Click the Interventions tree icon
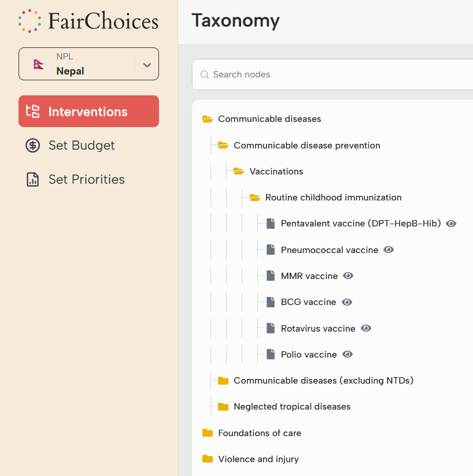Image resolution: width=473 pixels, height=476 pixels. 33,111
